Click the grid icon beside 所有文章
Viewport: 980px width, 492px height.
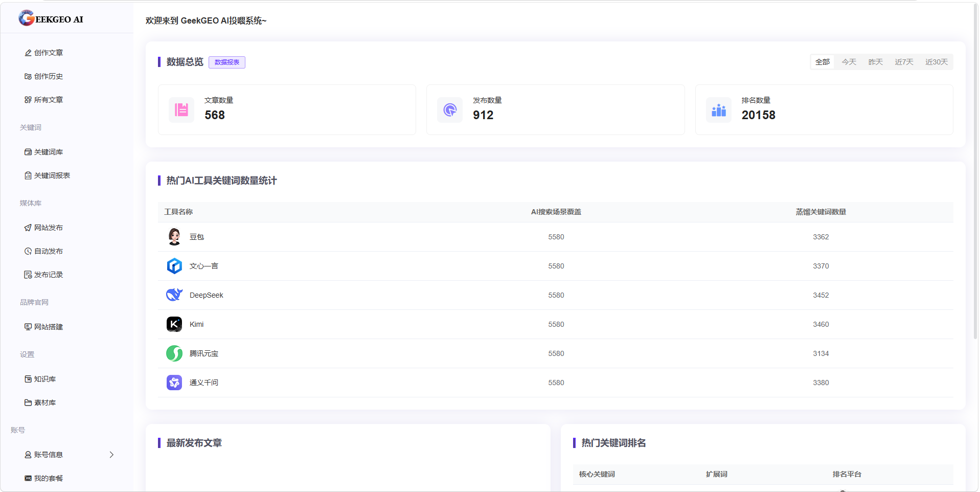tap(28, 100)
